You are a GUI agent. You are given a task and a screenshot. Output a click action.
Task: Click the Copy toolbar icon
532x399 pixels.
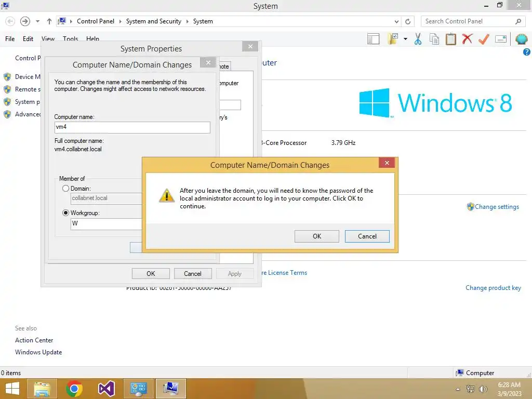coord(434,39)
